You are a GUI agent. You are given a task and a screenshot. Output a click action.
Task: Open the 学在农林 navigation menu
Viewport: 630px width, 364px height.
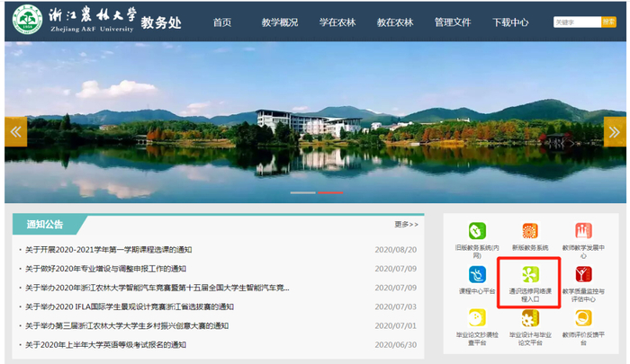click(x=337, y=22)
